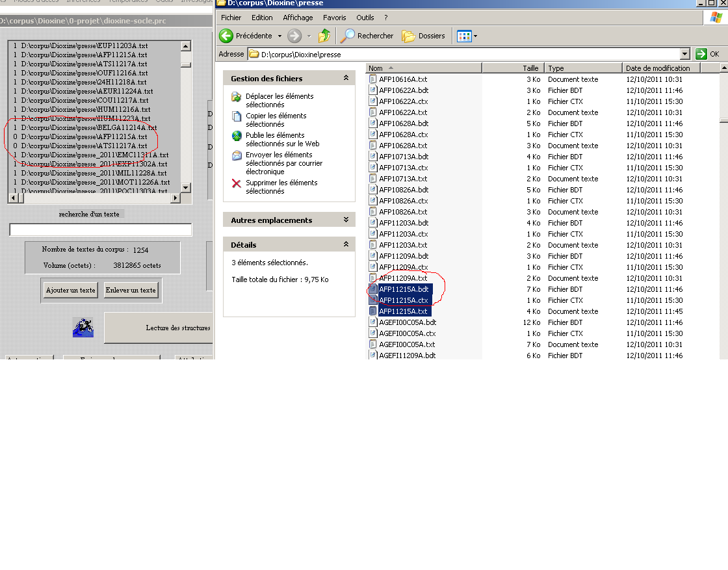Go up one folder level icon

[324, 36]
